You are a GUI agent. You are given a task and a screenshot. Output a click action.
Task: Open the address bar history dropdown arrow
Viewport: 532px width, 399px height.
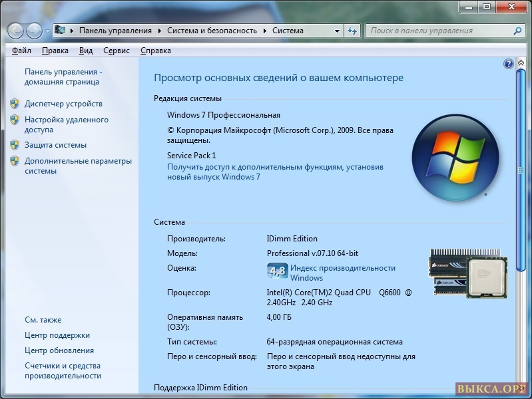tap(338, 31)
